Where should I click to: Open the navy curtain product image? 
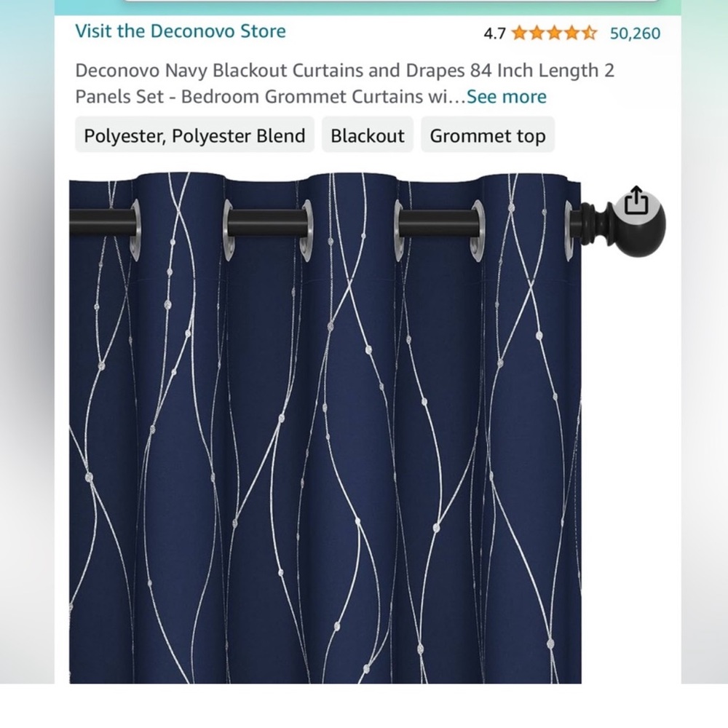(x=325, y=427)
